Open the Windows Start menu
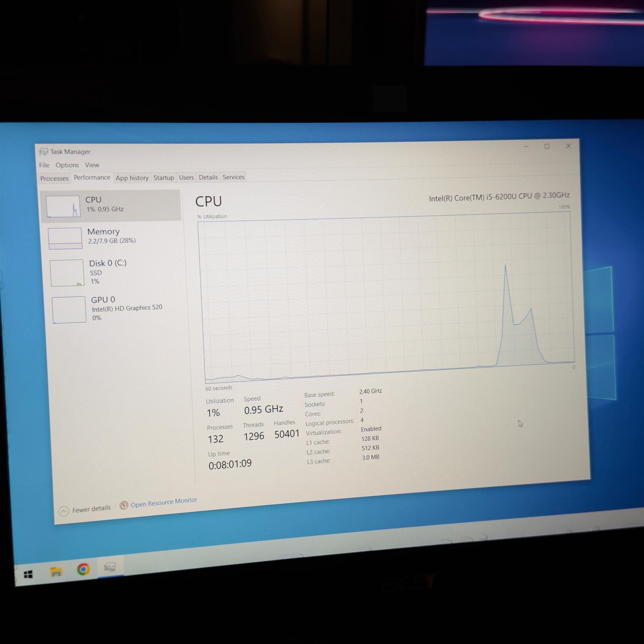 [28, 574]
